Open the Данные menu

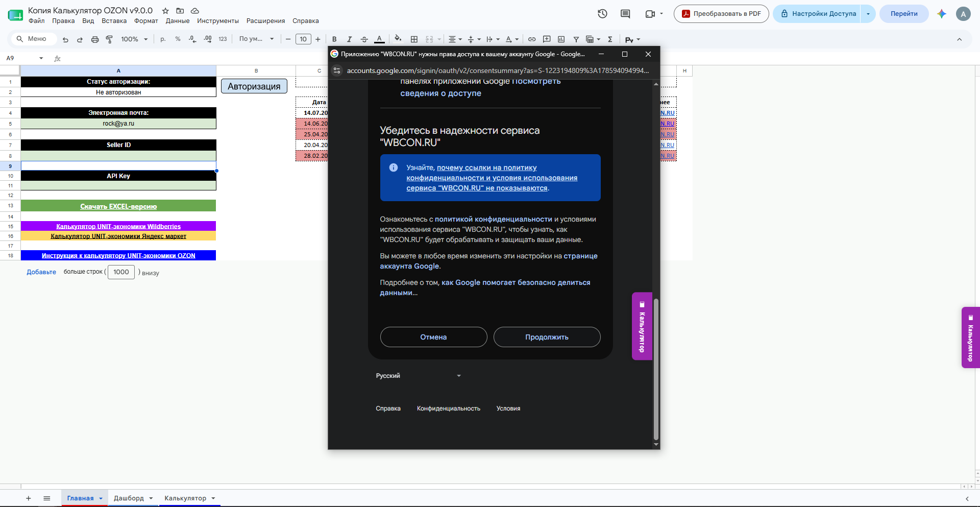pos(178,21)
